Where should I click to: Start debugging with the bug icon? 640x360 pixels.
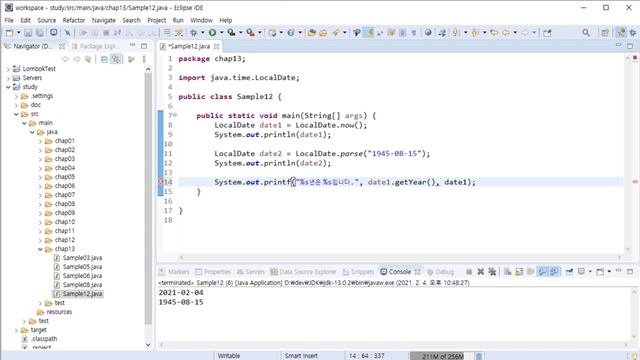[x=193, y=33]
